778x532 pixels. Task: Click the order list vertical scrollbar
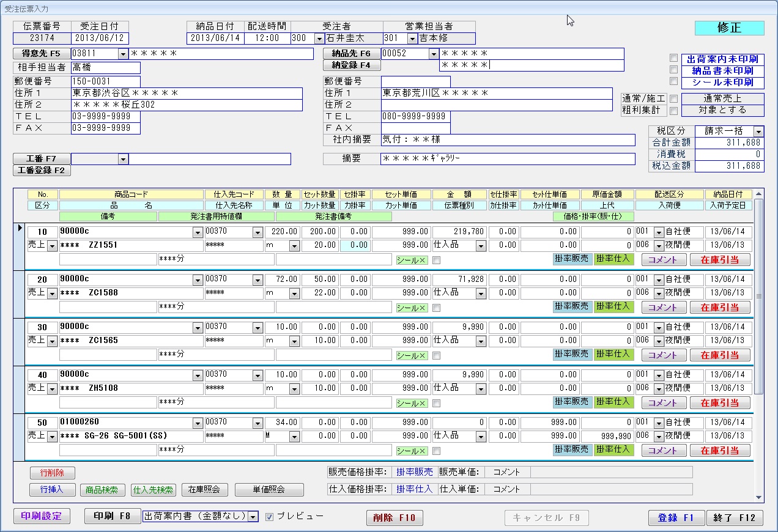coord(759,294)
